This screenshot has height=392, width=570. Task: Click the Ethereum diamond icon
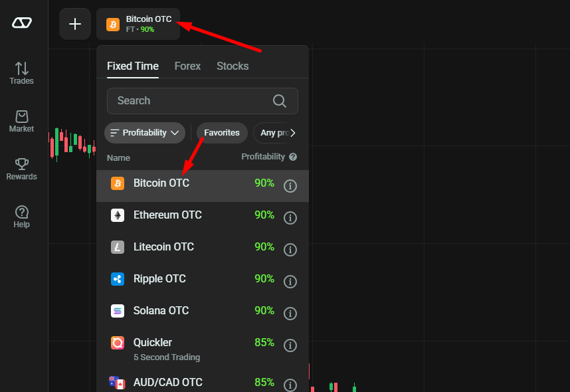coord(118,215)
